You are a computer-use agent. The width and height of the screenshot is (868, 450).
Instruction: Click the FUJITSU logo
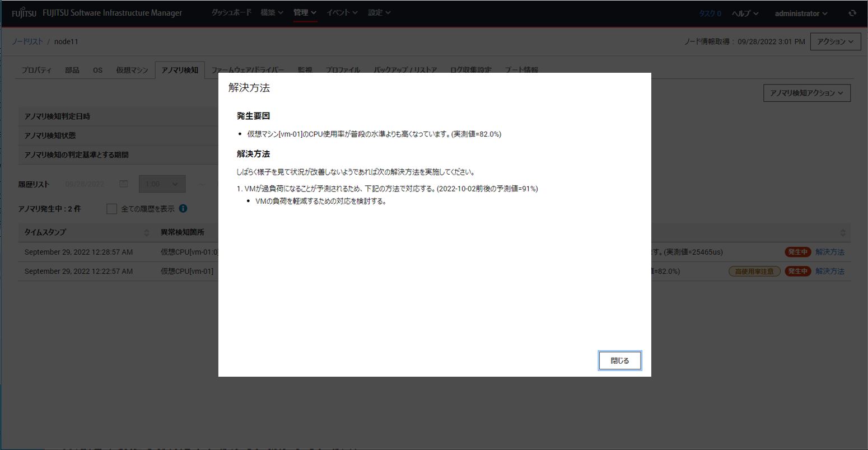[x=24, y=13]
